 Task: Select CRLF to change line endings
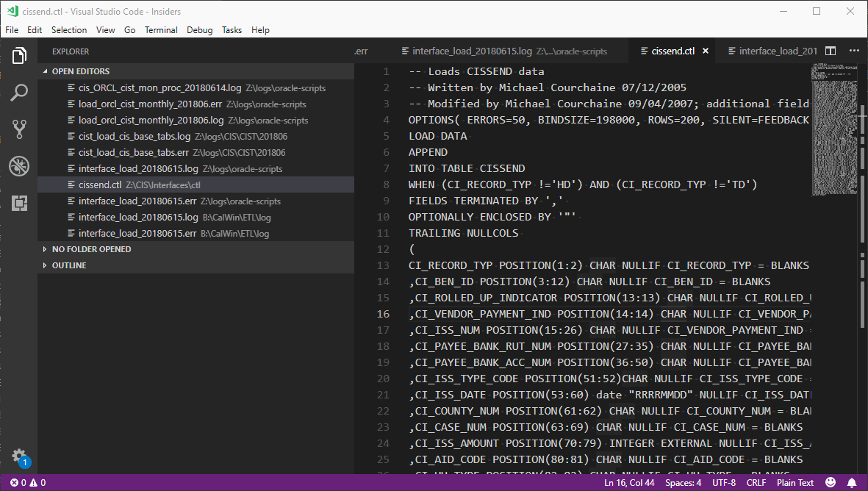point(756,483)
